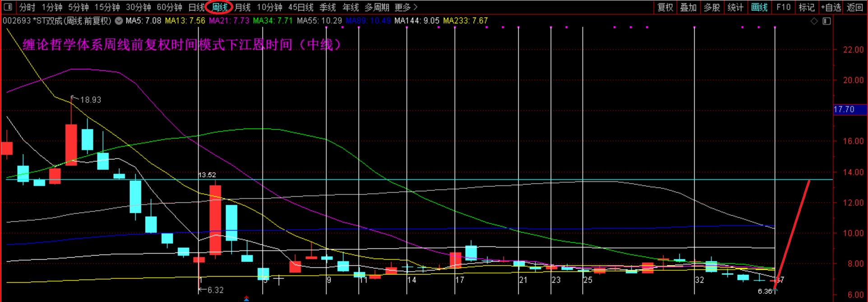This screenshot has height=302, width=868.
Task: Select the 1分钟 period tab
Action: pos(52,7)
